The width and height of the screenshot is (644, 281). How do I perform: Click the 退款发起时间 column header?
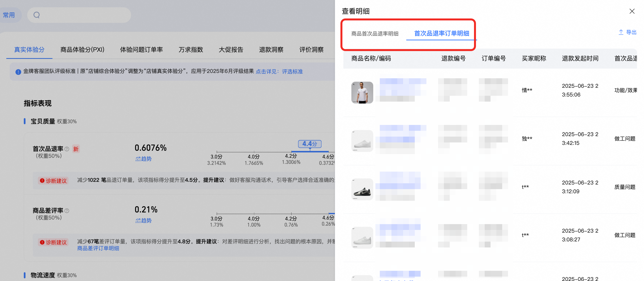tap(580, 58)
